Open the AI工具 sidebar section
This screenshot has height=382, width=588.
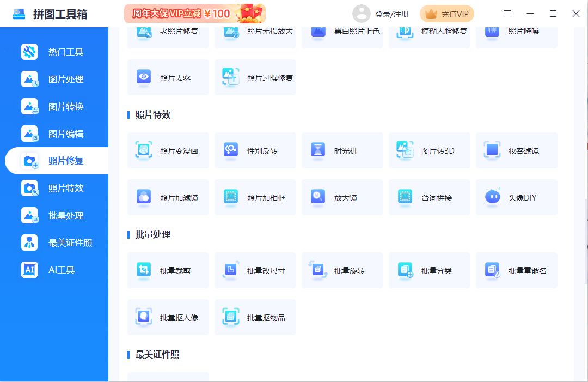(54, 270)
